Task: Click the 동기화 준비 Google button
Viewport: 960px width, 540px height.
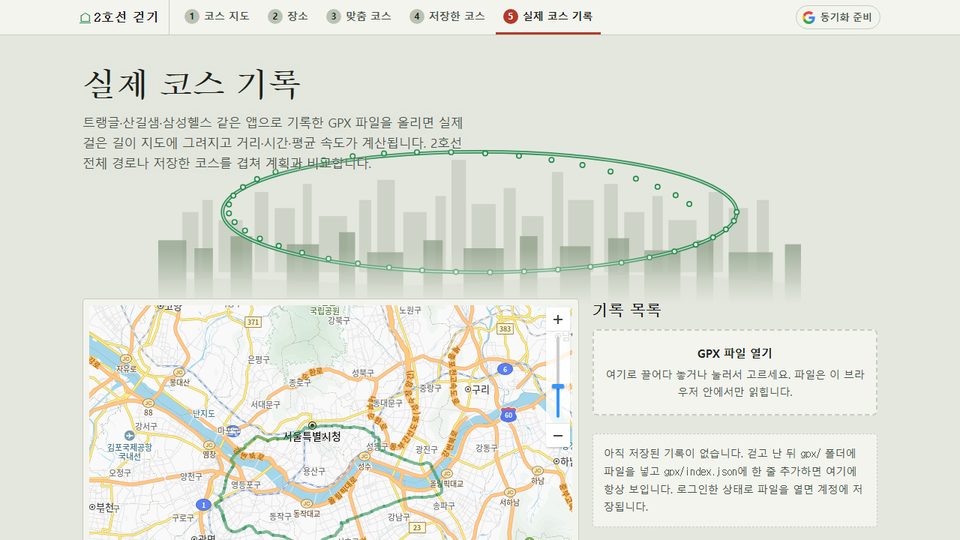Action: pyautogui.click(x=838, y=17)
